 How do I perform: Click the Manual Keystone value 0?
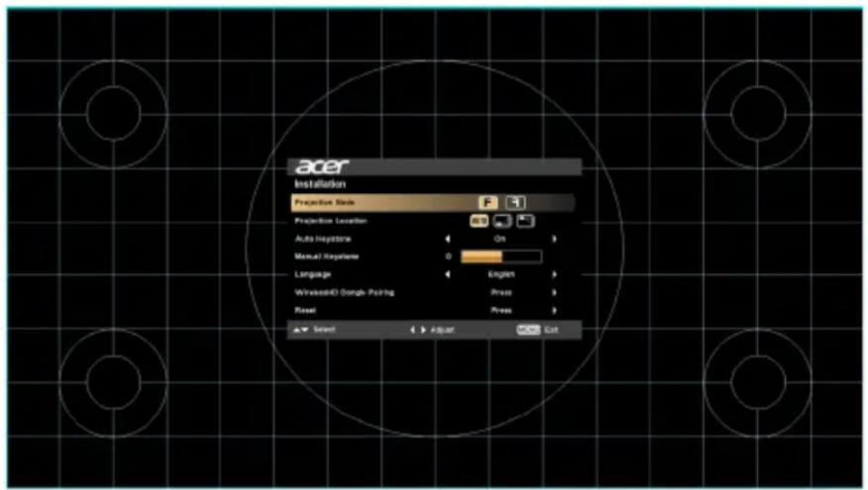click(x=449, y=256)
